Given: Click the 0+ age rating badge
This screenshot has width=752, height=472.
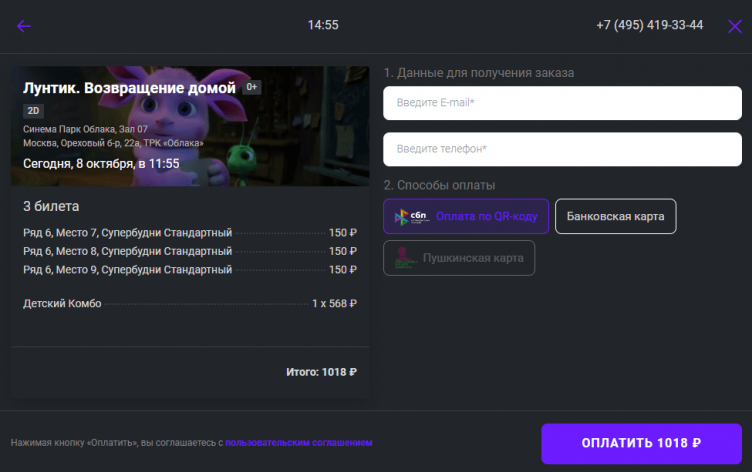Looking at the screenshot, I should coord(252,88).
